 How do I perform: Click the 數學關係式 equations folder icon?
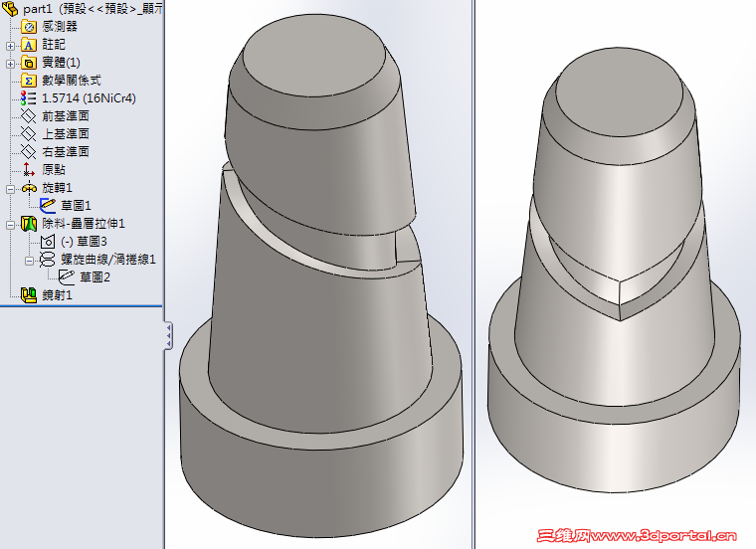coord(29,80)
